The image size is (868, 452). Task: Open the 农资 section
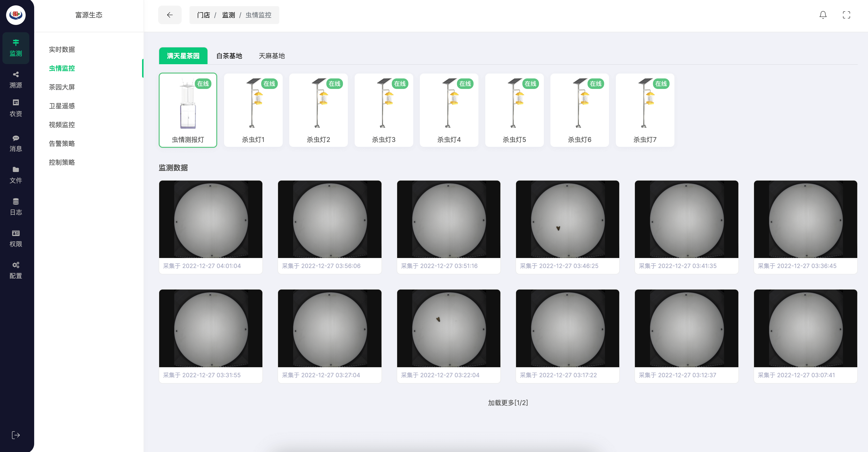pos(16,108)
